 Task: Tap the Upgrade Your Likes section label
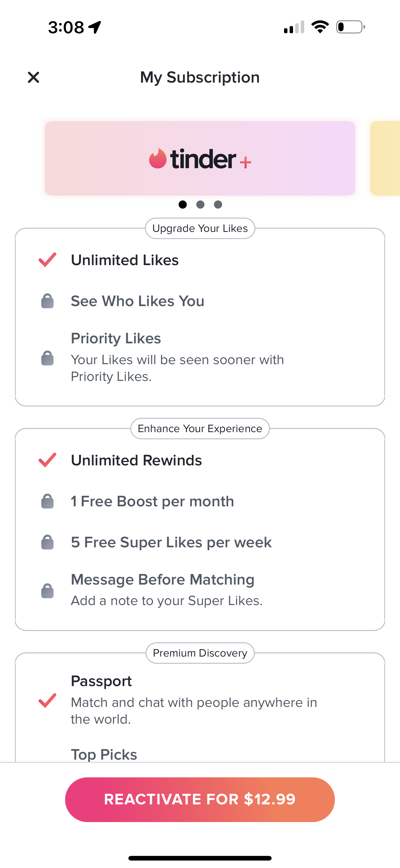(x=200, y=228)
